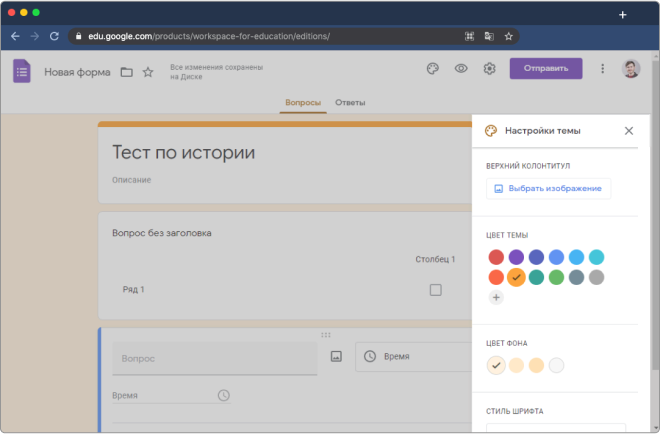Open the theme palette customization icon
Screen dimensions: 660x434
pyautogui.click(x=433, y=68)
